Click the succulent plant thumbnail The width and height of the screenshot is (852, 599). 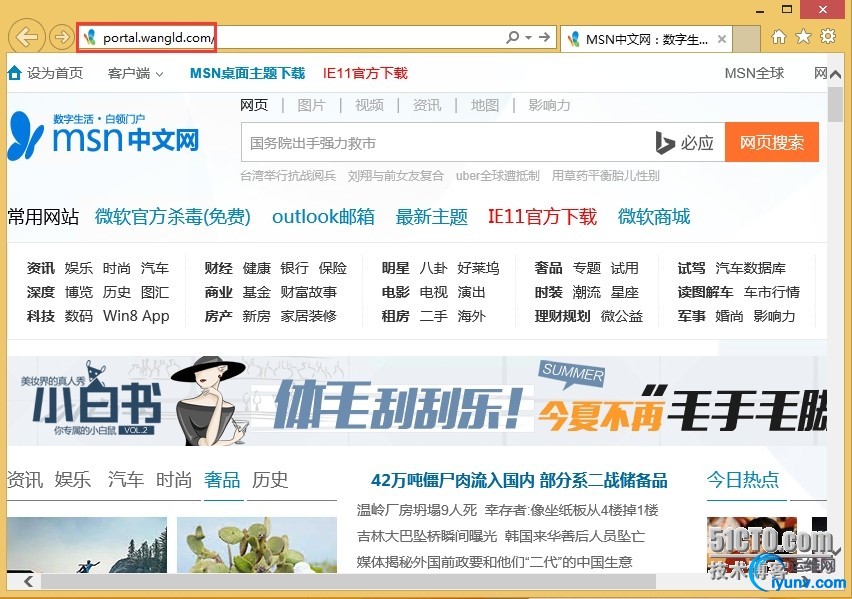[x=257, y=545]
